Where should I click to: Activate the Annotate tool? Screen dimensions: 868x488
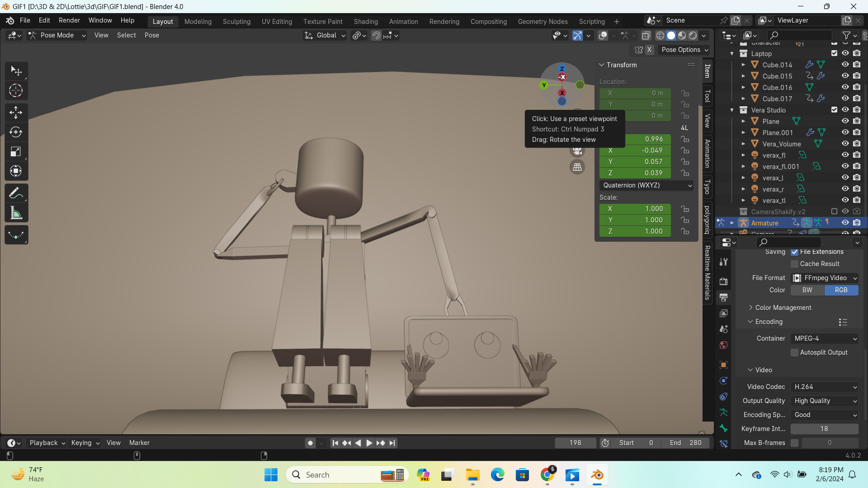[x=16, y=193]
